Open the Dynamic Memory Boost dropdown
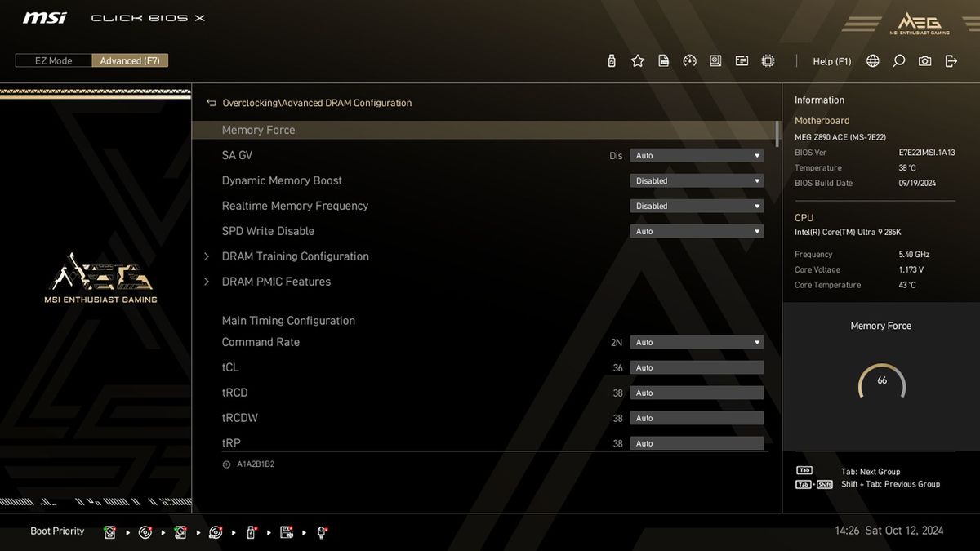This screenshot has width=980, height=551. coord(697,180)
